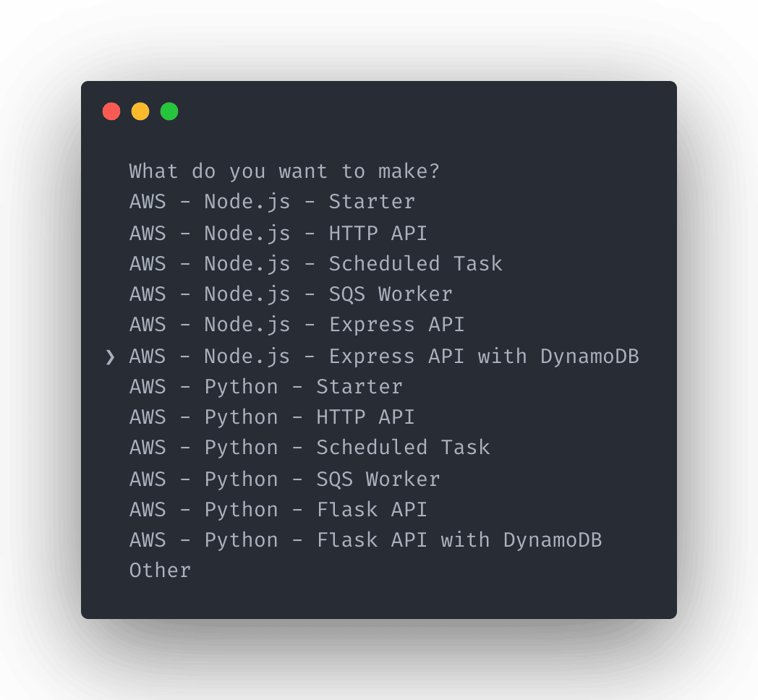The width and height of the screenshot is (758, 700).
Task: Click the green maximize window dot
Action: (169, 111)
